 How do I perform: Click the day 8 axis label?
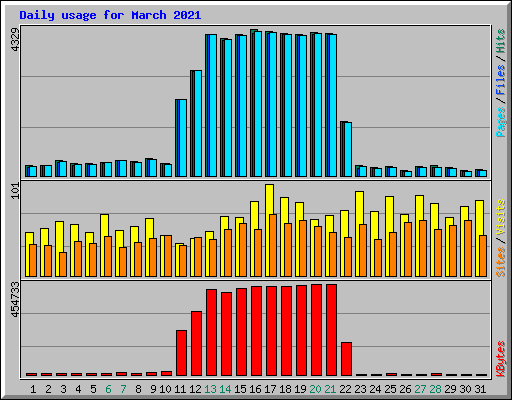click(x=138, y=389)
